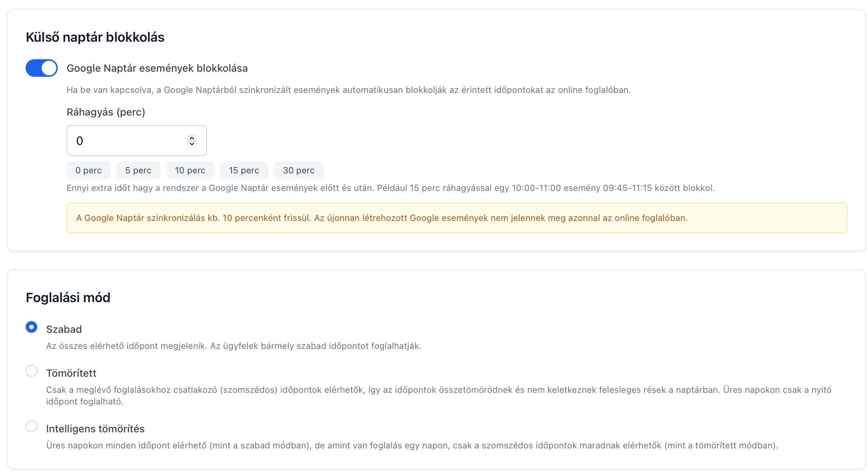The height and width of the screenshot is (474, 868).
Task: Pick the 10 perc preset chip
Action: (190, 170)
